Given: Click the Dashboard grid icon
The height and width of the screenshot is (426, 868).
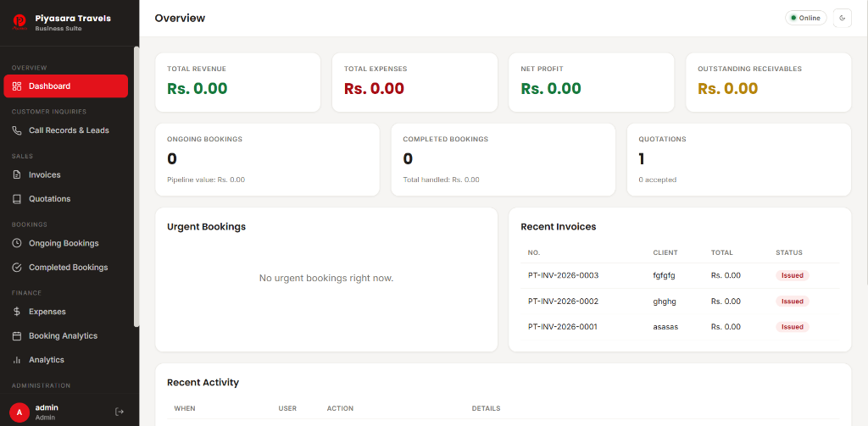Looking at the screenshot, I should point(17,86).
